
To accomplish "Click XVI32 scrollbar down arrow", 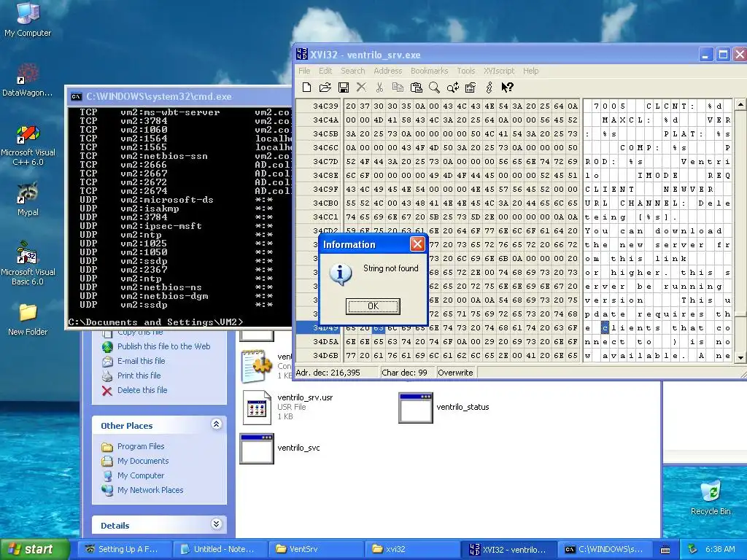I will 740,357.
